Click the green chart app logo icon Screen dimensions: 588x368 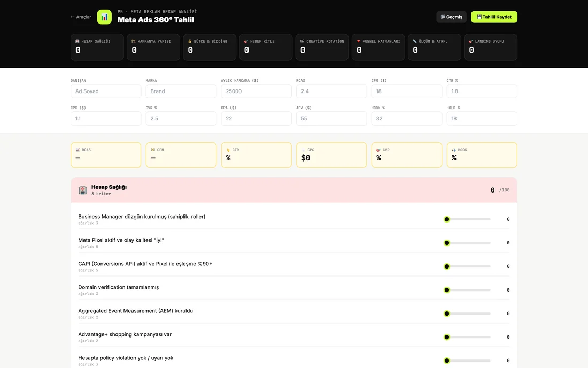[x=104, y=17]
